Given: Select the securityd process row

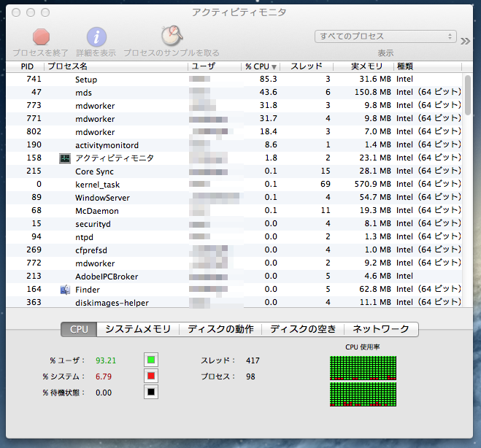Looking at the screenshot, I should coord(234,224).
